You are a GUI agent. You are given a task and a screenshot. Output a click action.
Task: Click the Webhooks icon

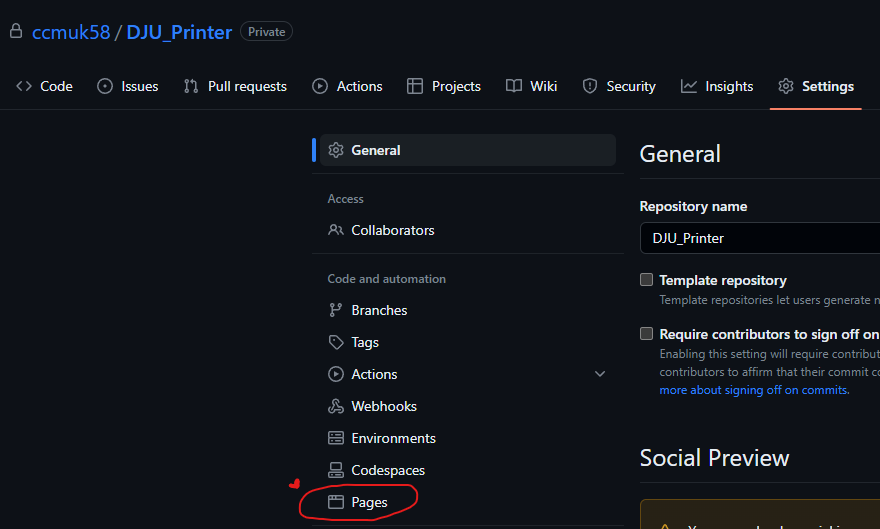(x=336, y=406)
